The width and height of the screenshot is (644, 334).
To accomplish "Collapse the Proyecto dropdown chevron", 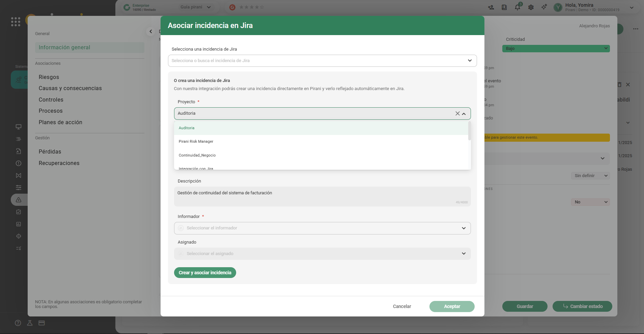I will click(464, 114).
